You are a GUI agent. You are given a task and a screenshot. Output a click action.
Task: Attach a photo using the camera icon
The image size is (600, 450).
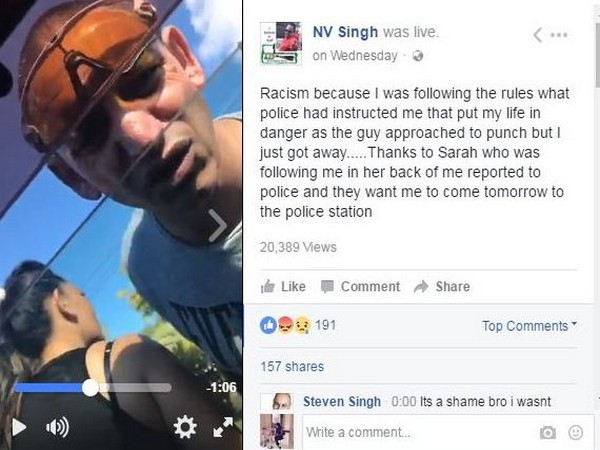(548, 432)
